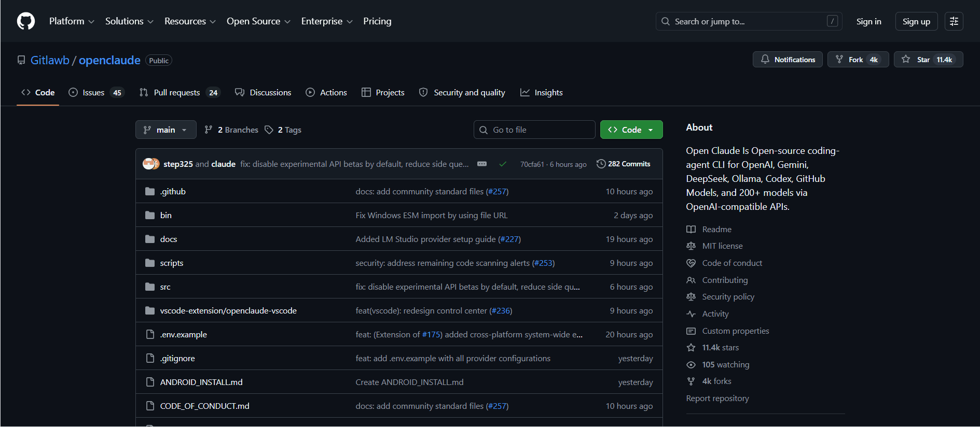Click the GitHub logo icon

(26, 21)
